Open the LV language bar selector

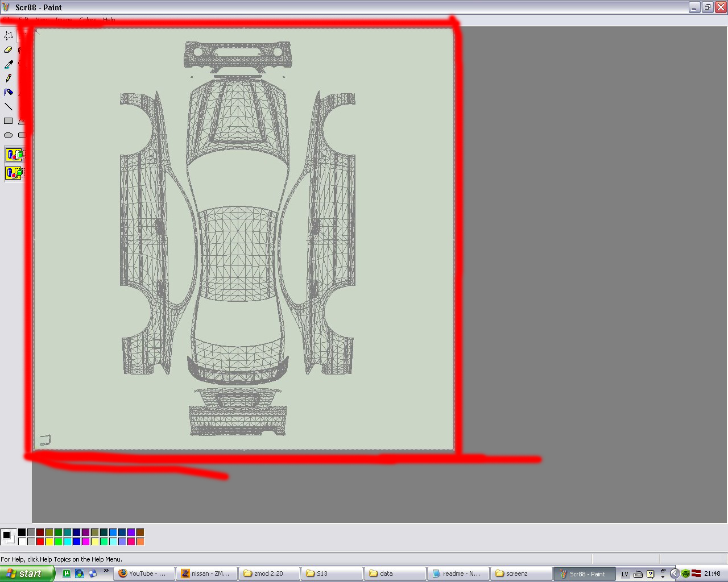pos(624,574)
